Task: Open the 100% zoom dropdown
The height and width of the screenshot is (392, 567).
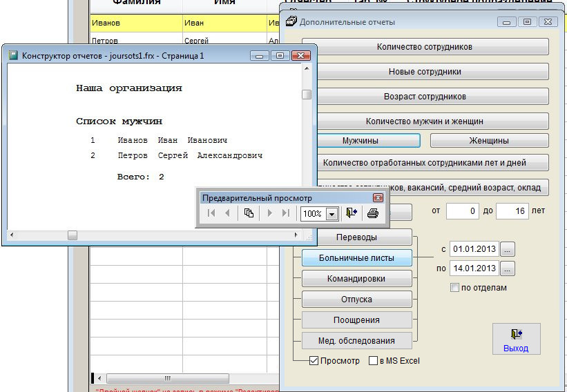Action: [331, 214]
